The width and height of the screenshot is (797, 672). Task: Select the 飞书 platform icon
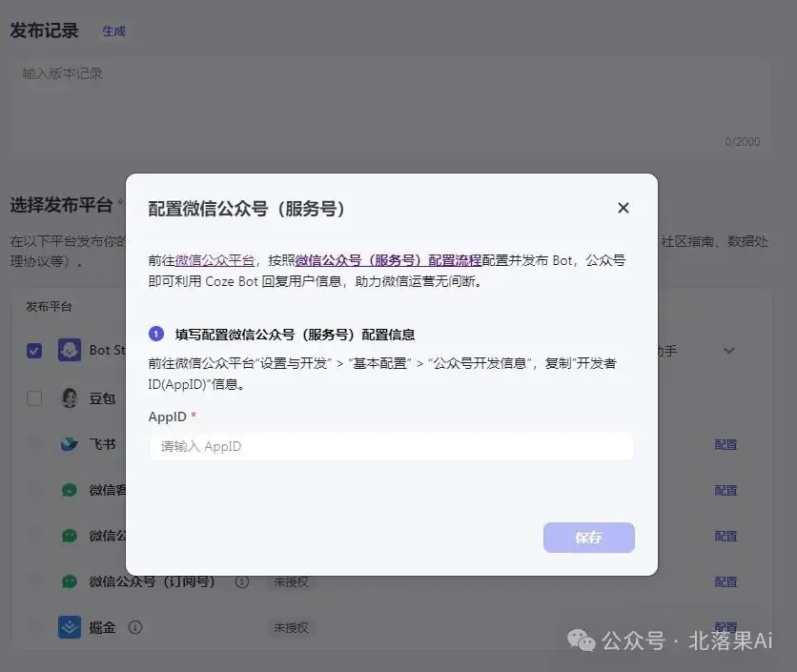point(69,443)
